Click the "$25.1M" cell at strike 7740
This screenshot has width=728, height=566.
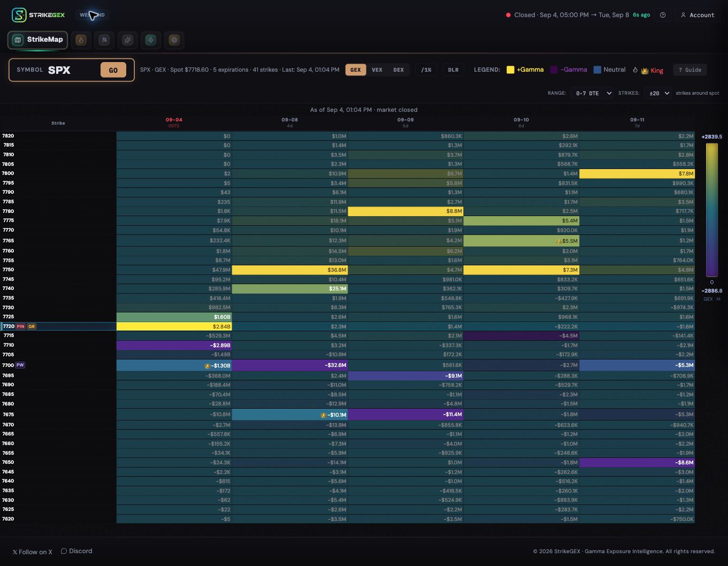click(x=290, y=289)
